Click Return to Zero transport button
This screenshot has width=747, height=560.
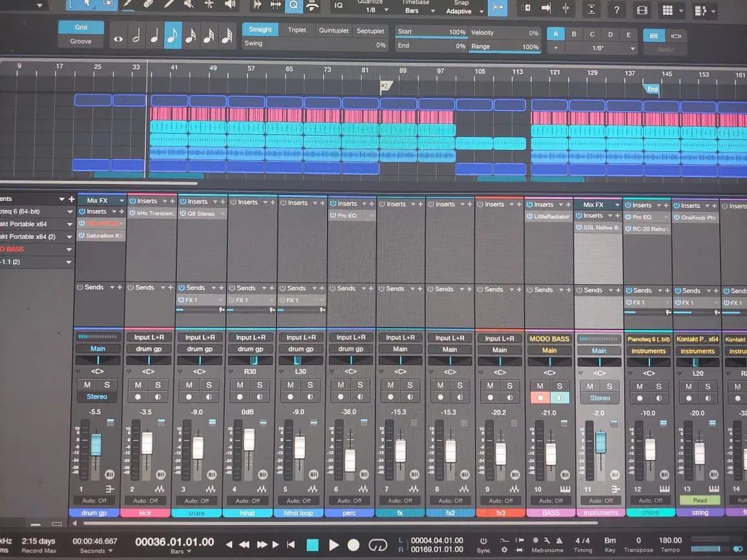291,544
